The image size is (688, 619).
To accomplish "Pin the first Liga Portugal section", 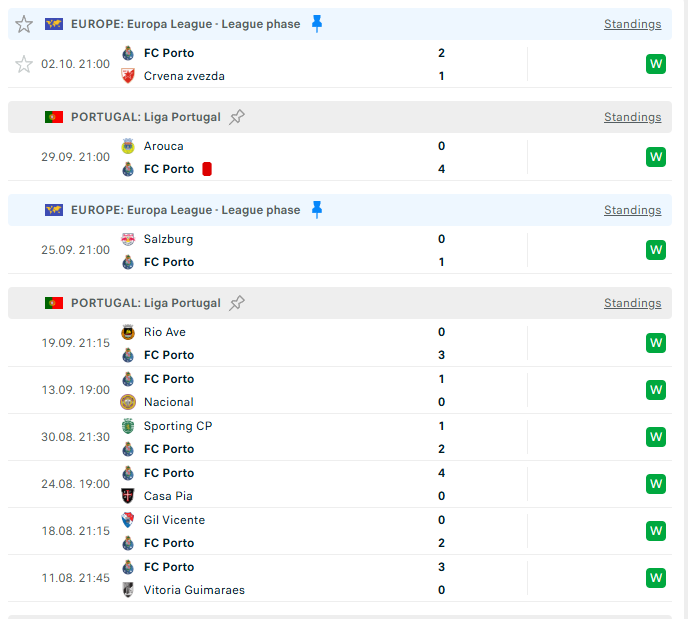I will pos(237,117).
